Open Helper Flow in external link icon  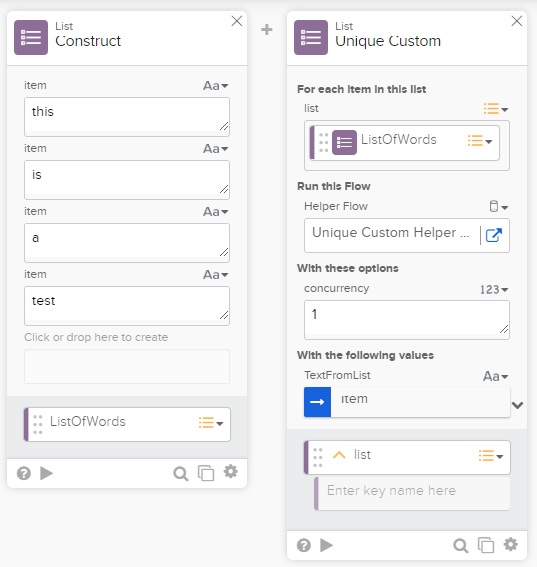pyautogui.click(x=494, y=235)
